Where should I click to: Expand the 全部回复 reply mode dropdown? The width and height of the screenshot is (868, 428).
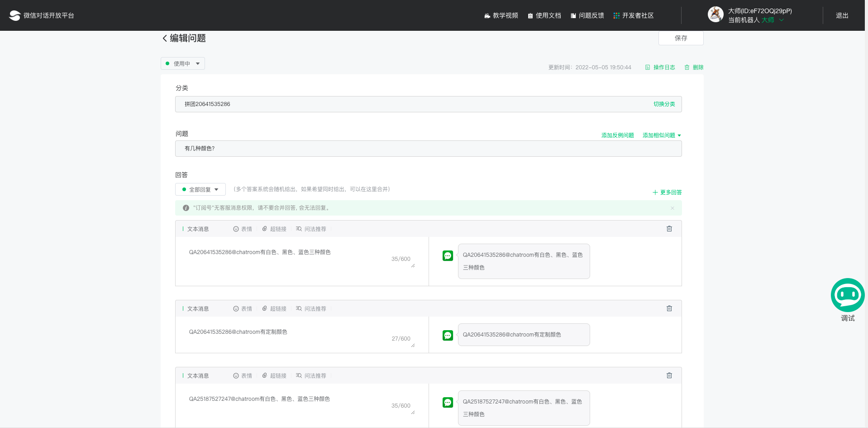click(200, 190)
